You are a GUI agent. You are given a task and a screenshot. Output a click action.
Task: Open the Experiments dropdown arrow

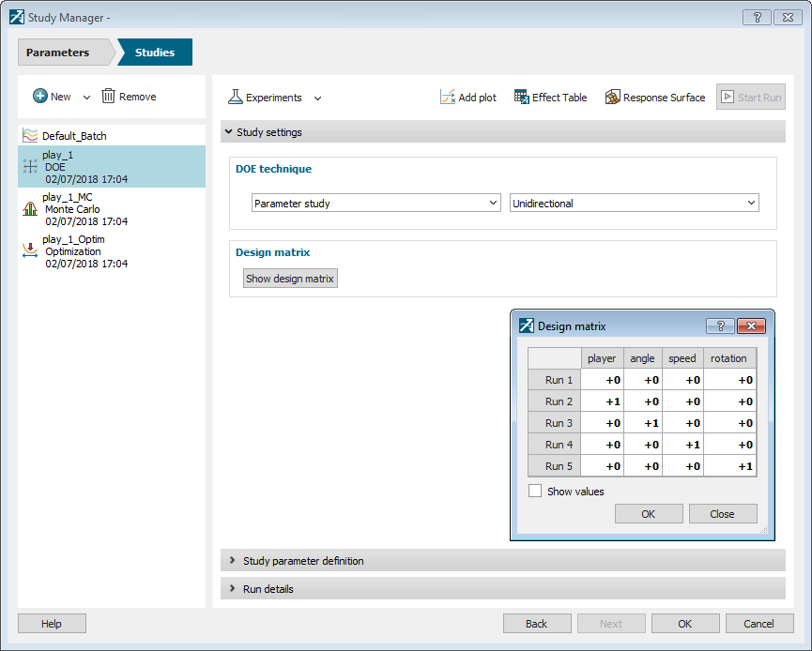click(317, 98)
